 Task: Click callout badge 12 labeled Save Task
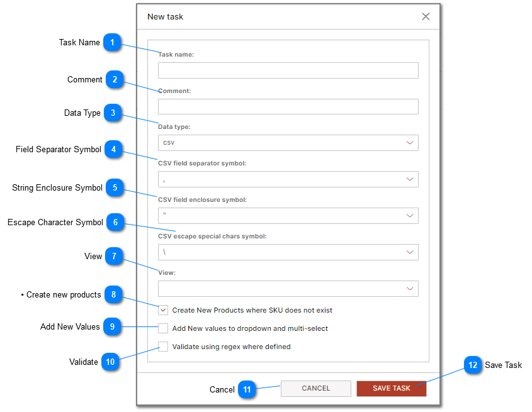(473, 365)
